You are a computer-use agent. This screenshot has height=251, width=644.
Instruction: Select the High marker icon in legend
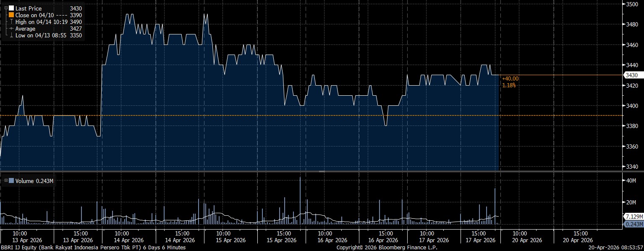[x=11, y=21]
